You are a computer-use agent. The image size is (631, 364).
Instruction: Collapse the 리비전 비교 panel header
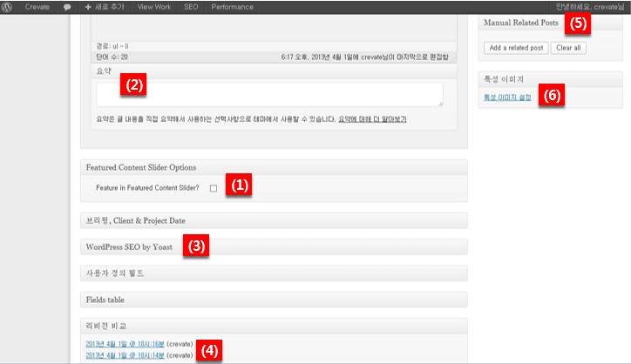[x=274, y=326]
